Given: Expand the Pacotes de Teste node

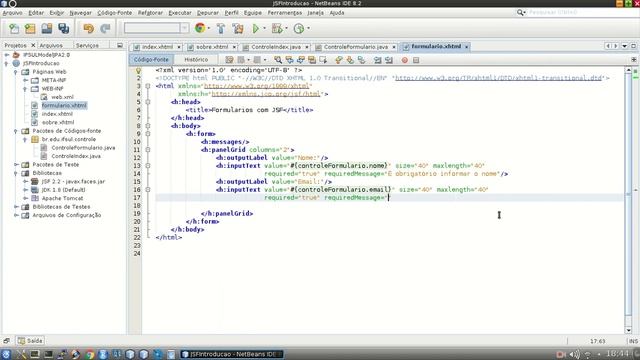Looking at the screenshot, I should (16, 164).
